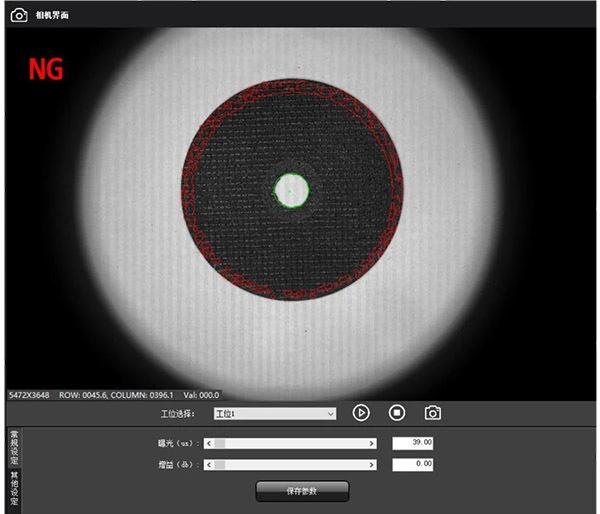Click left arrow of gain slider

click(x=209, y=465)
